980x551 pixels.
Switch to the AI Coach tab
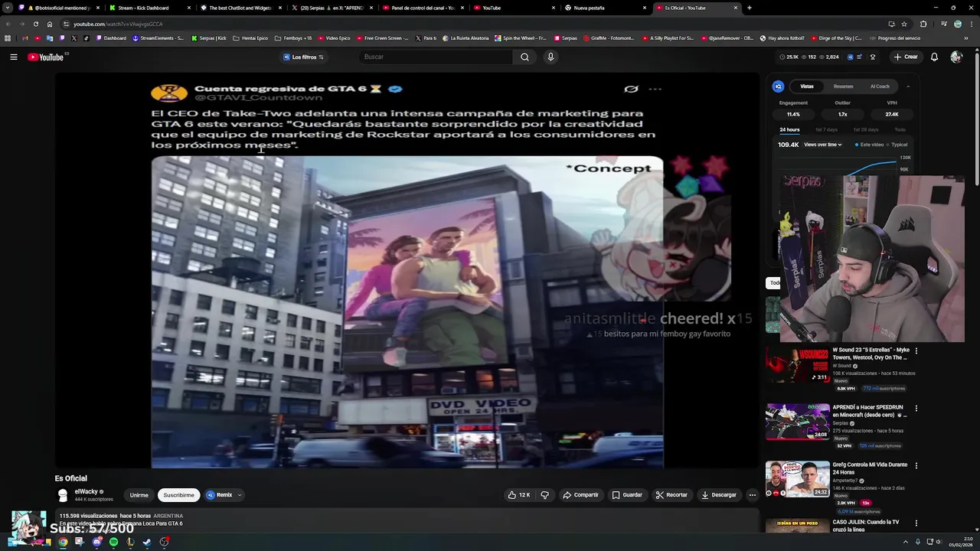click(x=880, y=86)
